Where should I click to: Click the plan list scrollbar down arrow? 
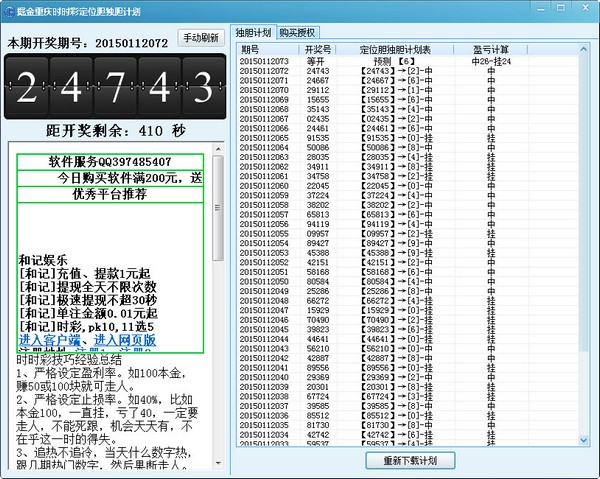click(584, 439)
